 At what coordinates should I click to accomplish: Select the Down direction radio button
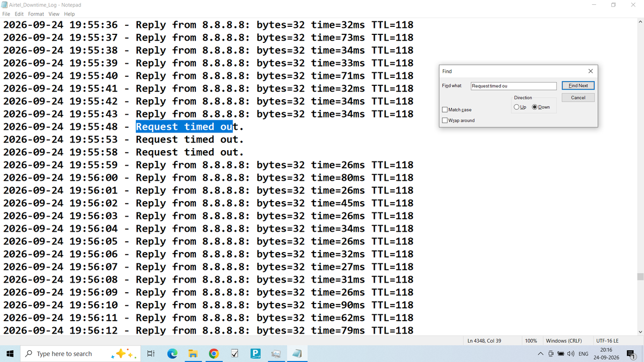pyautogui.click(x=535, y=107)
